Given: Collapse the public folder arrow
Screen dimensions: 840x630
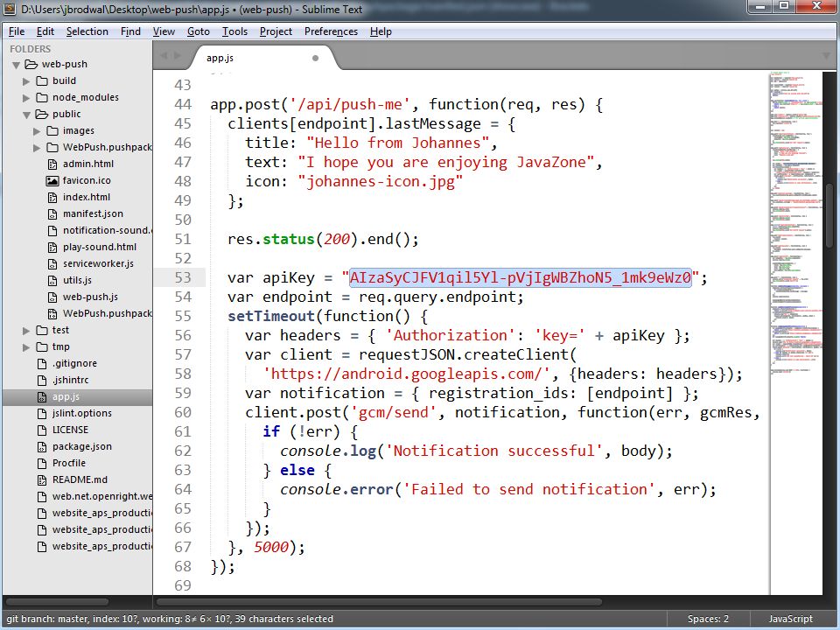Looking at the screenshot, I should (x=27, y=115).
